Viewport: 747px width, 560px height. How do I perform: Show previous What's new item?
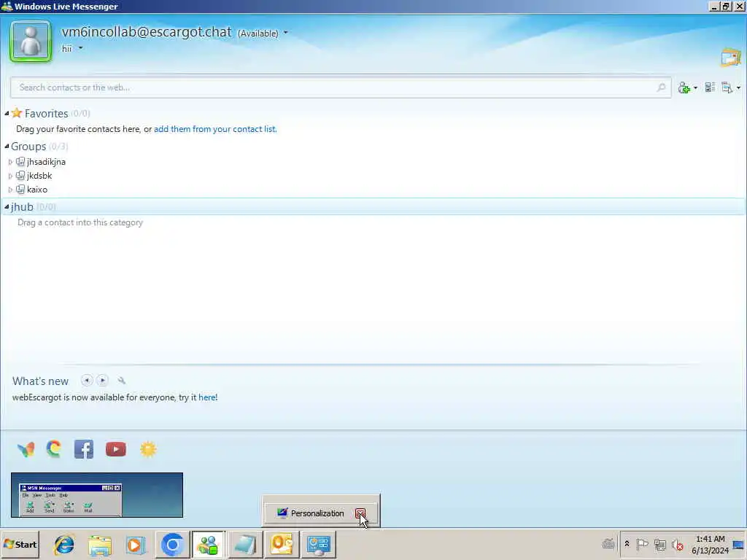coord(87,381)
